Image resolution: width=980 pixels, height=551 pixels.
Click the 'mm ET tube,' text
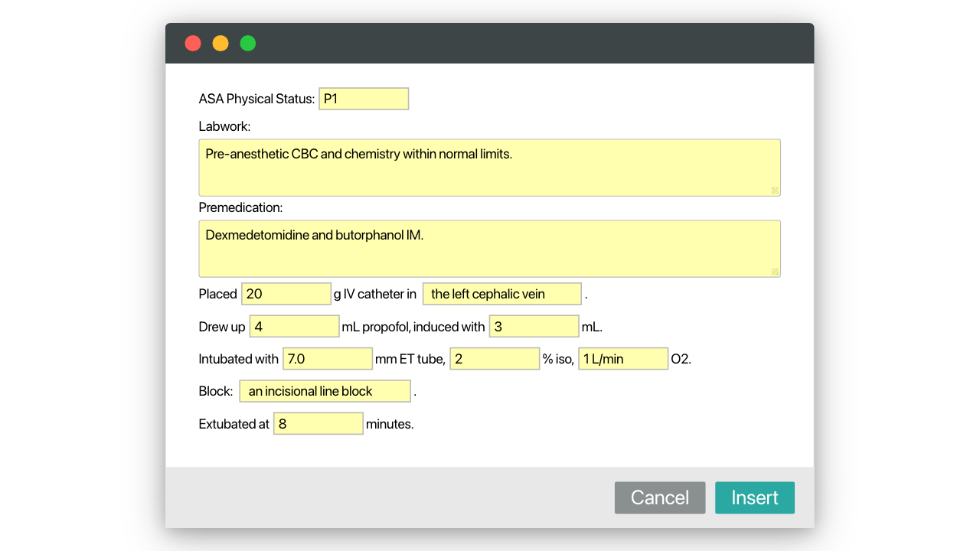(x=410, y=359)
